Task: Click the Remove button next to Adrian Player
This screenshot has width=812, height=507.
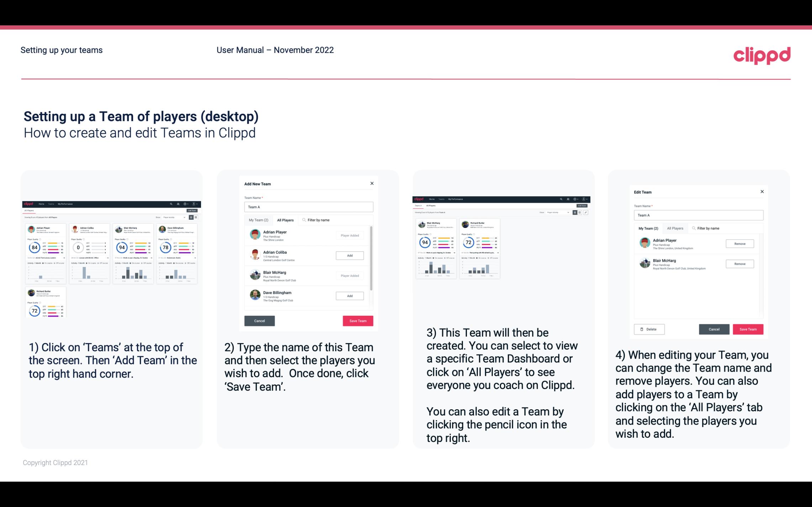Action: (x=739, y=244)
